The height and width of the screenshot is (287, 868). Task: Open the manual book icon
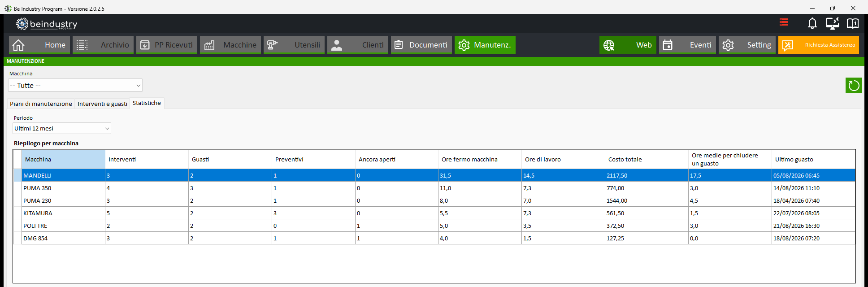tap(852, 23)
